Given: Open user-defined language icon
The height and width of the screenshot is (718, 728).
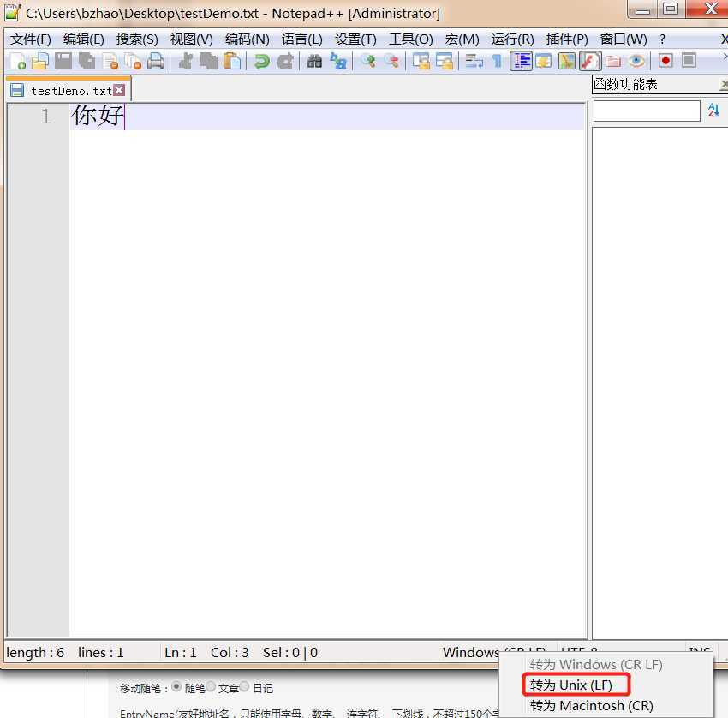Looking at the screenshot, I should point(543,61).
